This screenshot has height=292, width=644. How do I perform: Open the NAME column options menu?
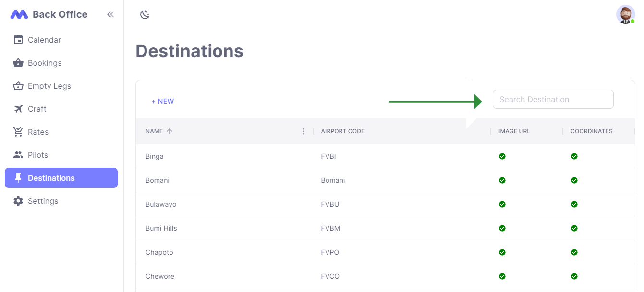pos(304,131)
